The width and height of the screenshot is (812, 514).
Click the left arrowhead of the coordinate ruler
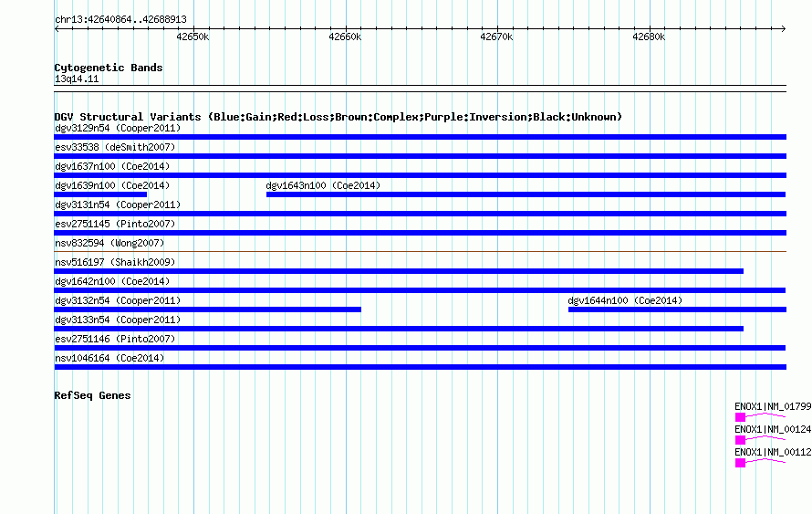point(57,28)
